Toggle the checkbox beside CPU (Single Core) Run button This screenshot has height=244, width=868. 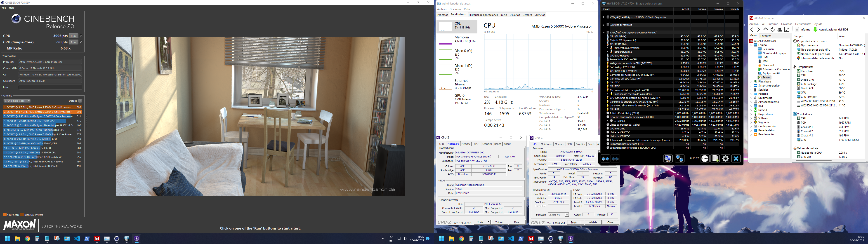point(81,42)
